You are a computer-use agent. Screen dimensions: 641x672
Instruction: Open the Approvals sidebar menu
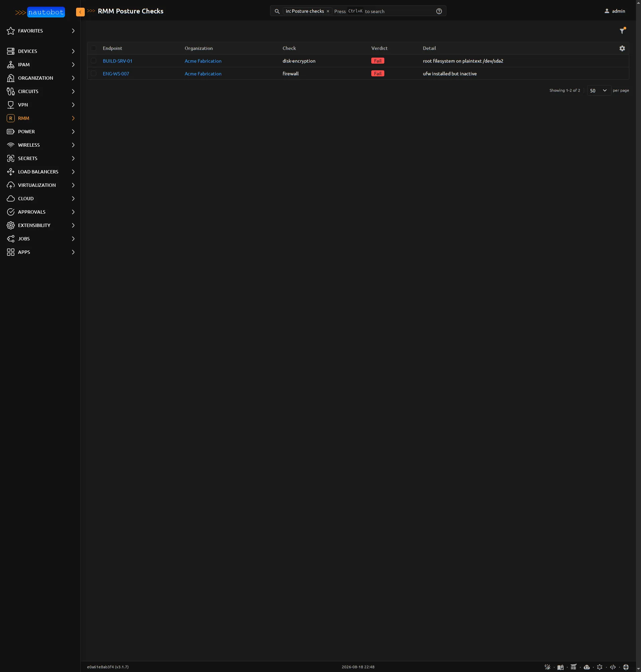tap(40, 212)
